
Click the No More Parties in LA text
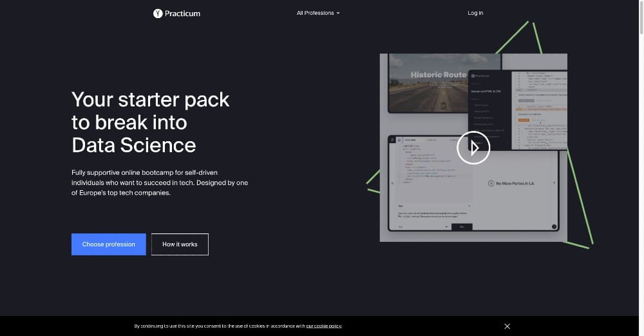[515, 184]
